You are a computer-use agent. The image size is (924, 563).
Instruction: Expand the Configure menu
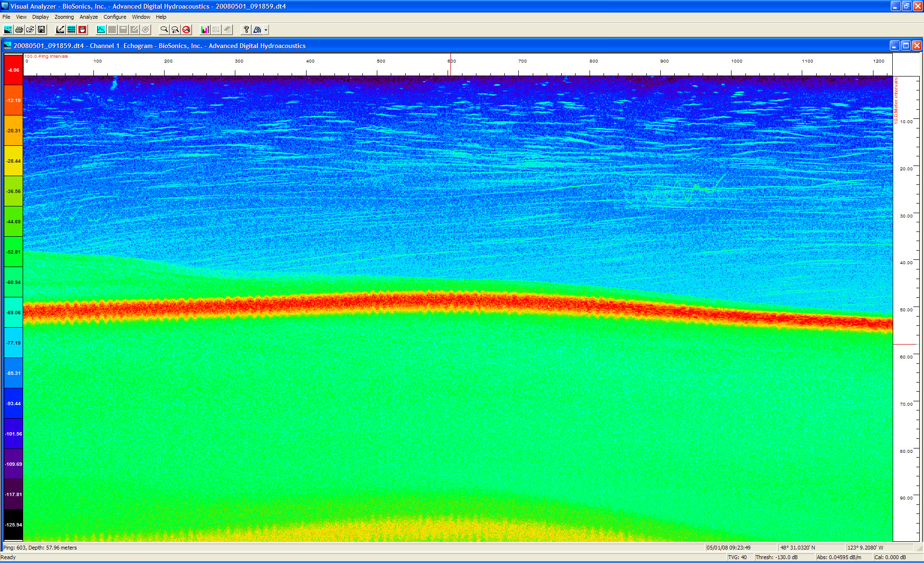pyautogui.click(x=115, y=17)
